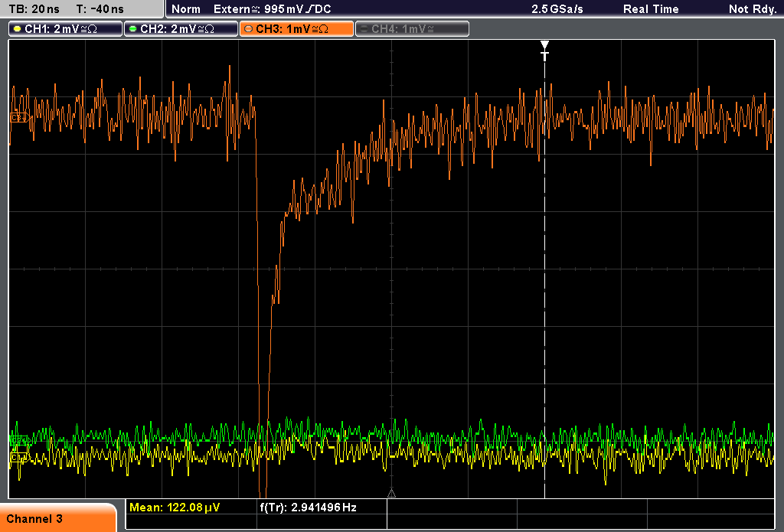The image size is (784, 532).
Task: Select the CH1: 2mV channel tab
Action: pyautogui.click(x=65, y=29)
